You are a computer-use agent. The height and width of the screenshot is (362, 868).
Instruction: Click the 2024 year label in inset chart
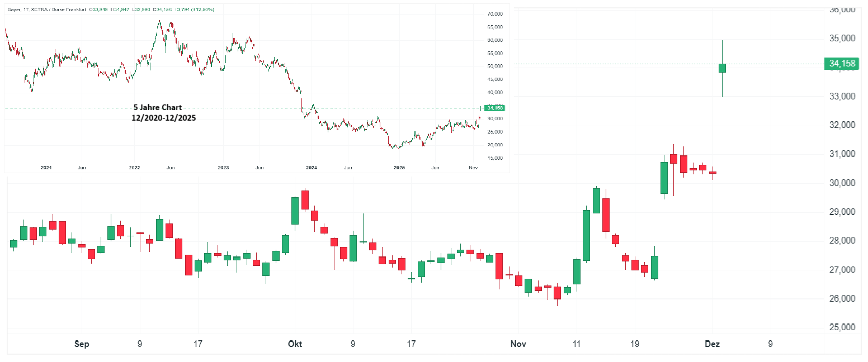point(312,168)
